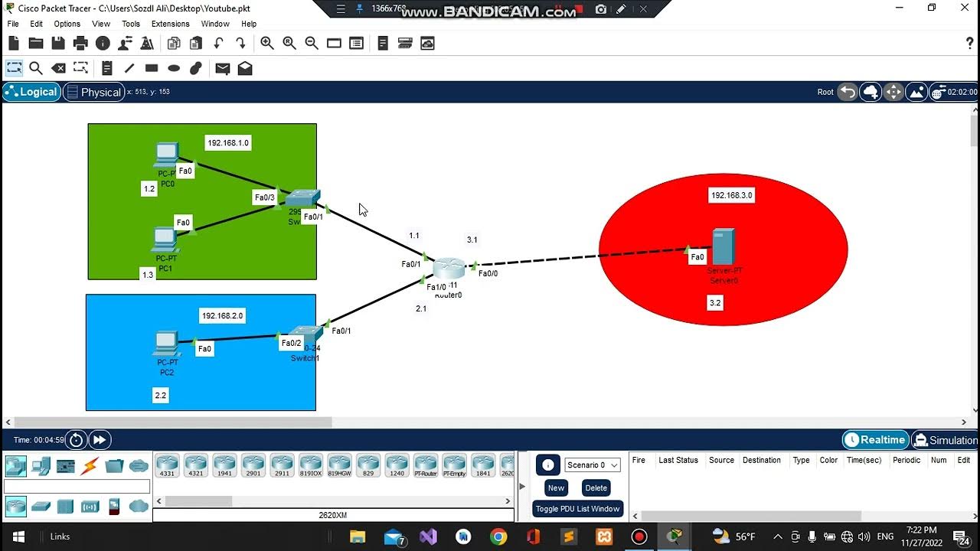
Task: Switch to Realtime mode
Action: tap(875, 440)
